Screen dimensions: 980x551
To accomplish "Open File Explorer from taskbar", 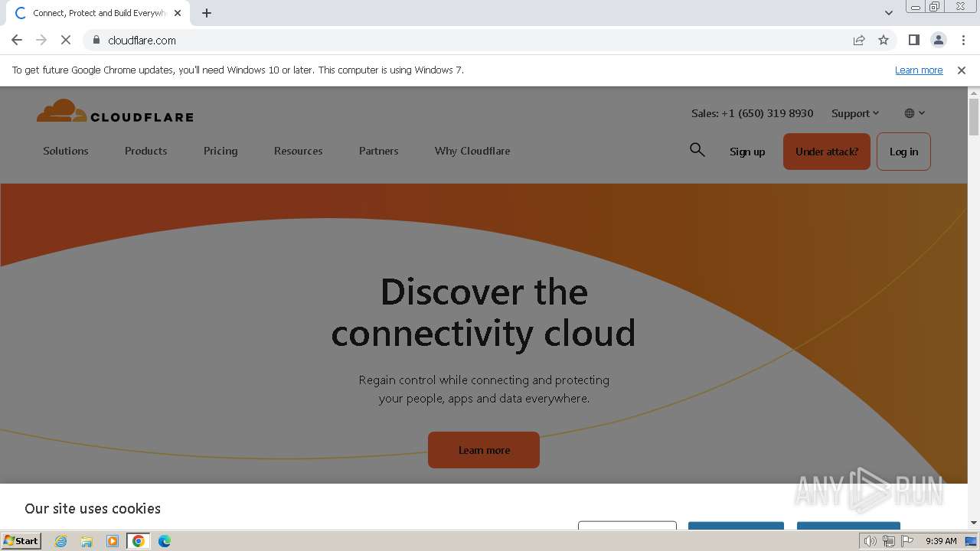I will tap(87, 541).
